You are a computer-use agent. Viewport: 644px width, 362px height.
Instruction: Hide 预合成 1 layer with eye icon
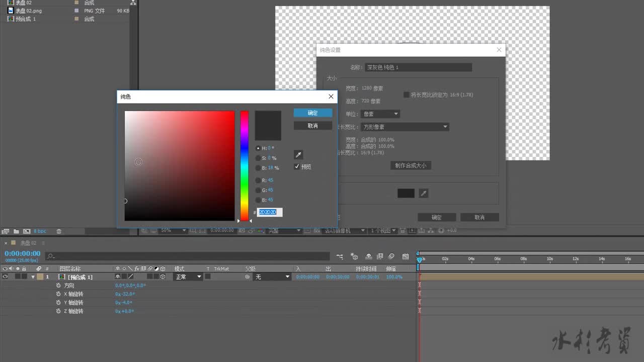coord(5,277)
